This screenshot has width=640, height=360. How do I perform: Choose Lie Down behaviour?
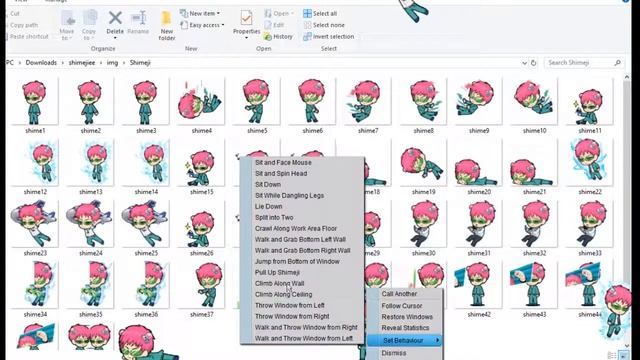click(269, 207)
